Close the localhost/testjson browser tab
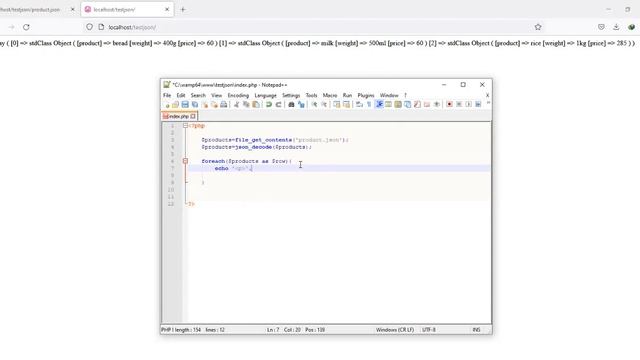Image resolution: width=640 pixels, height=360 pixels. (x=167, y=9)
